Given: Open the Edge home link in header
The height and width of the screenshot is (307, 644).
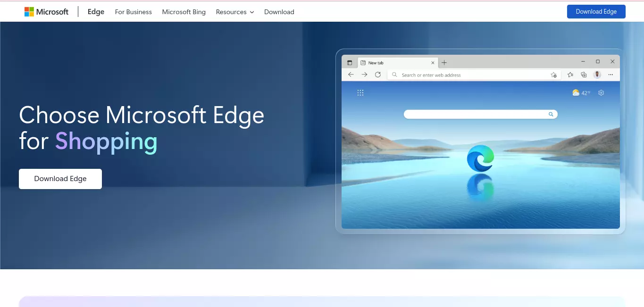Looking at the screenshot, I should coord(96,12).
